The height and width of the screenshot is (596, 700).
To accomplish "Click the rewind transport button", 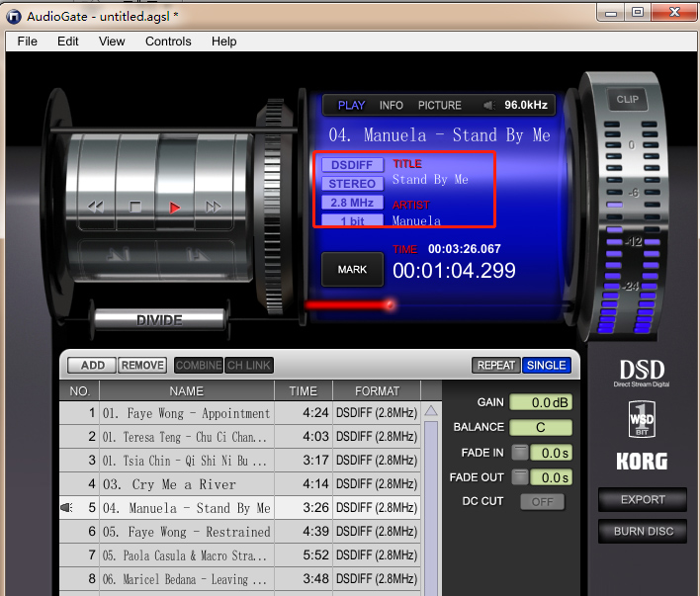I will pos(96,207).
